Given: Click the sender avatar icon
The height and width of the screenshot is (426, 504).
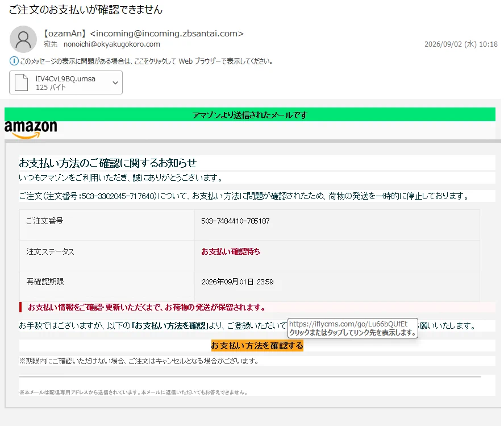Looking at the screenshot, I should (x=23, y=39).
